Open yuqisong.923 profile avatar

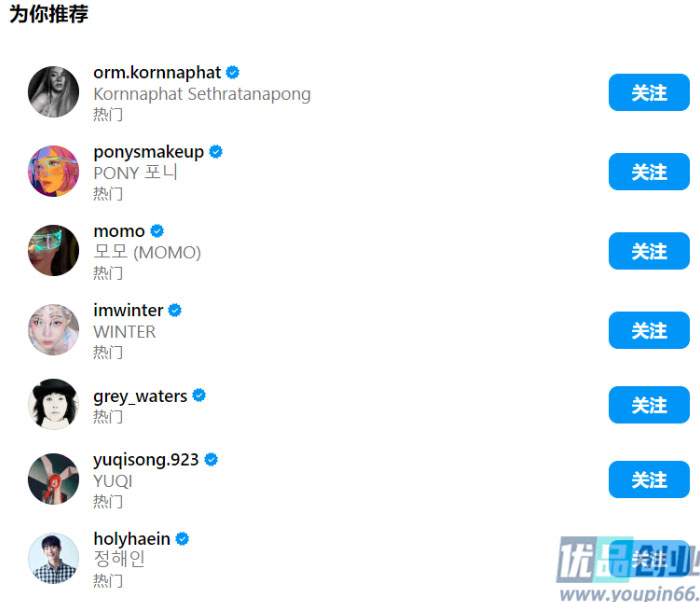tap(54, 479)
